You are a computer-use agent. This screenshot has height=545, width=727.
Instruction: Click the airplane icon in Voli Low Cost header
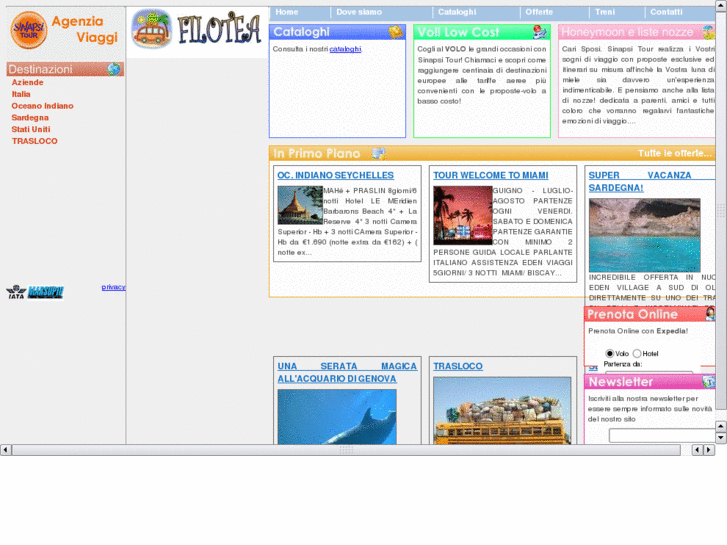coord(540,32)
